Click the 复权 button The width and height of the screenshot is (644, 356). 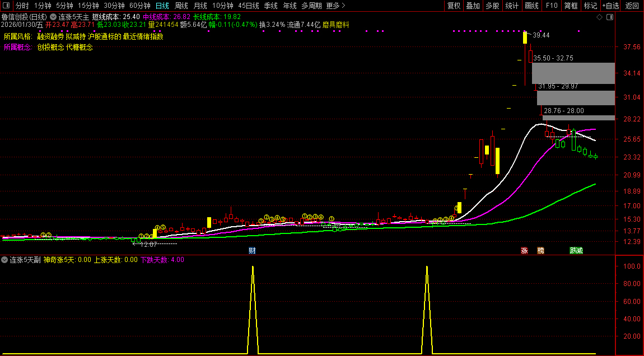coord(454,6)
